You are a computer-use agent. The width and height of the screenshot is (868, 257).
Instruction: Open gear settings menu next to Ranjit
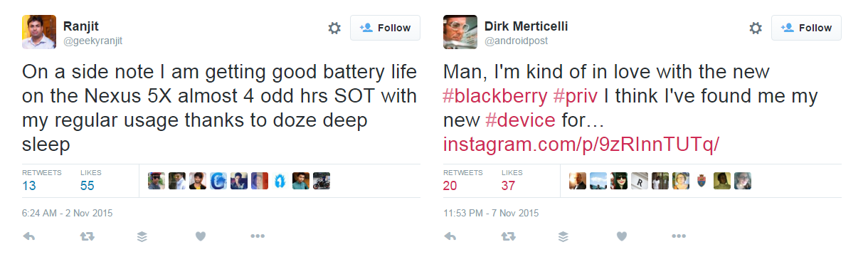click(334, 28)
